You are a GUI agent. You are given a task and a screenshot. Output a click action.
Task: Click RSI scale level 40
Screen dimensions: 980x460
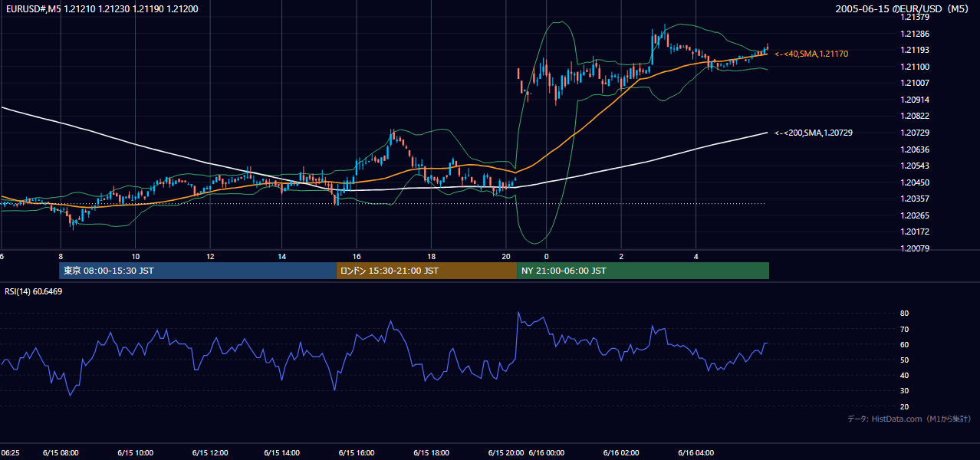click(904, 375)
